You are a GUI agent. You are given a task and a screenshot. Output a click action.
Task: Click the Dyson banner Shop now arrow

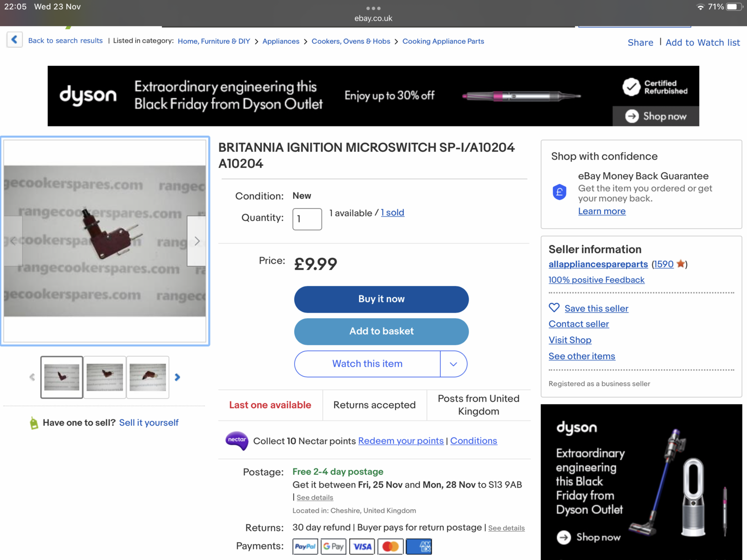(632, 116)
